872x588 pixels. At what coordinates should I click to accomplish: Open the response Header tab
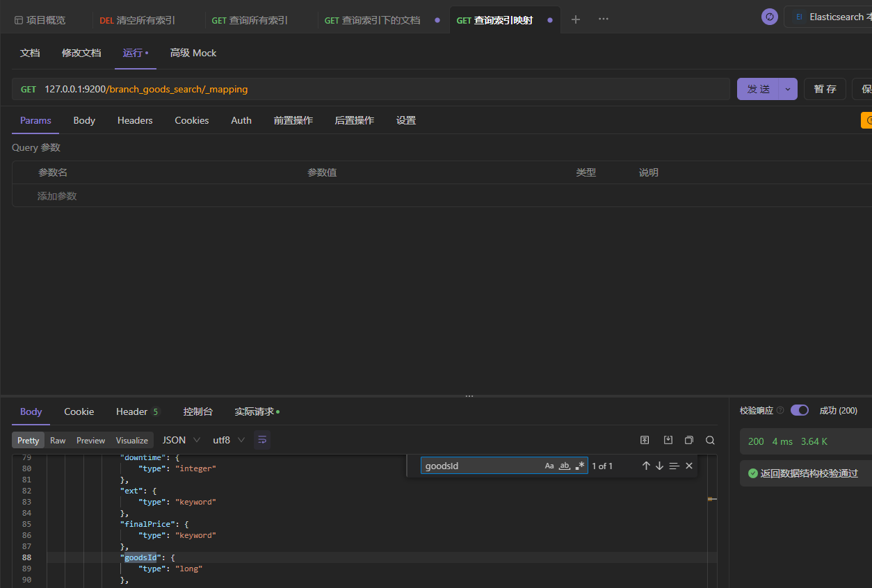(x=138, y=411)
